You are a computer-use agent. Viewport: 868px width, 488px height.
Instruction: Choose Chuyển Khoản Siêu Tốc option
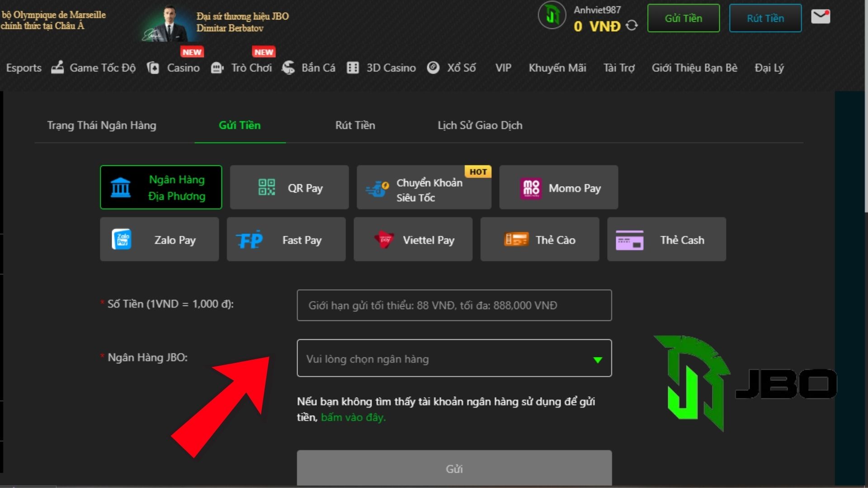(x=424, y=187)
